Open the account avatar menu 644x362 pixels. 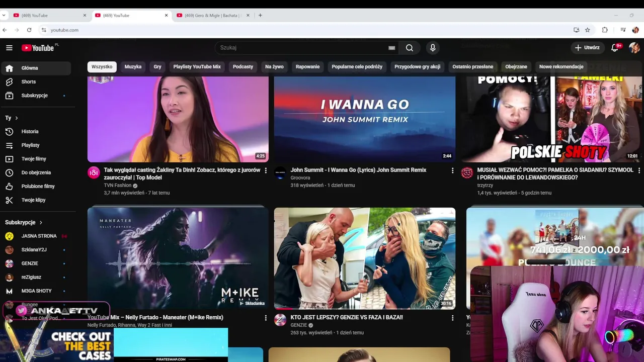[634, 48]
